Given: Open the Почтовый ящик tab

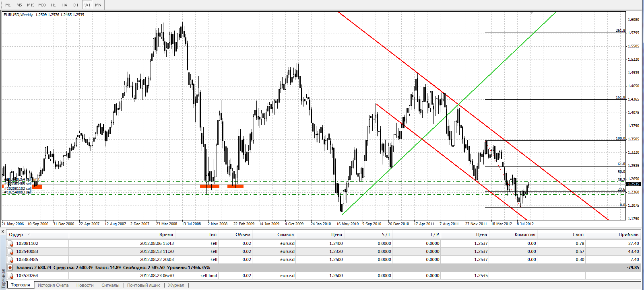Looking at the screenshot, I should coord(144,285).
